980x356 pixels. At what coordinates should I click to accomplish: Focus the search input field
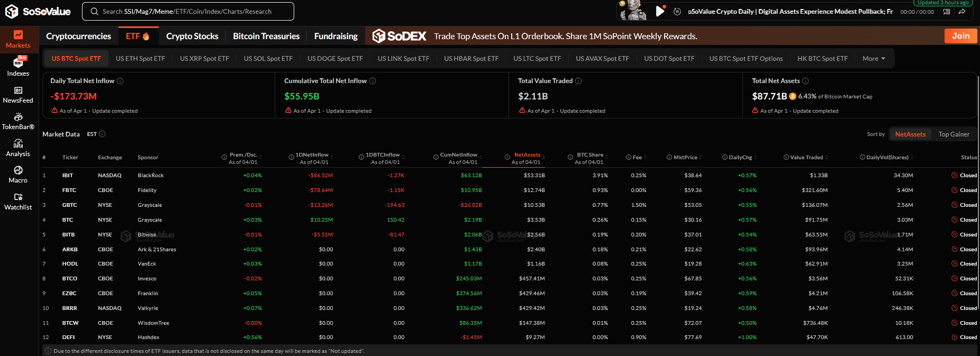point(188,11)
